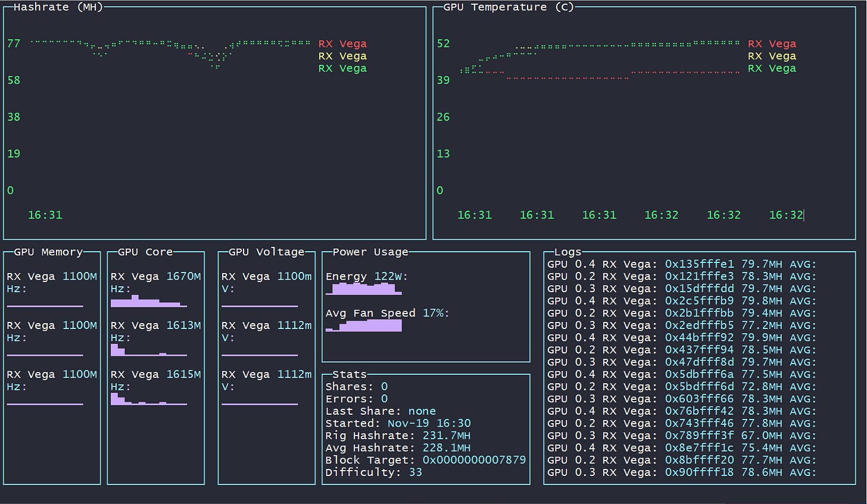Click the 16:31 time label in Hashrate chart
Viewport: 867px width, 504px height.
click(x=45, y=215)
